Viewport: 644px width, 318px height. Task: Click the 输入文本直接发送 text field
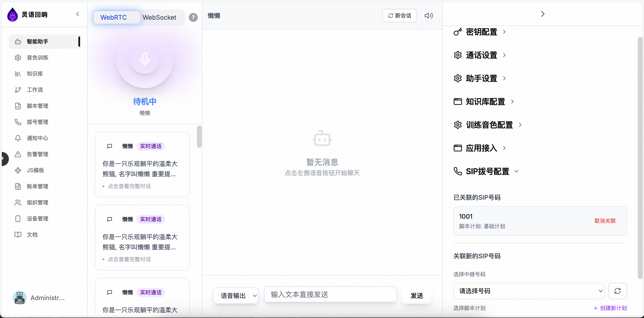[330, 294]
